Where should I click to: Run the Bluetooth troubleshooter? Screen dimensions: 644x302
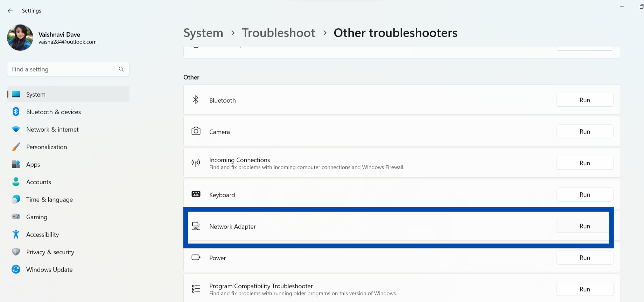tap(584, 100)
